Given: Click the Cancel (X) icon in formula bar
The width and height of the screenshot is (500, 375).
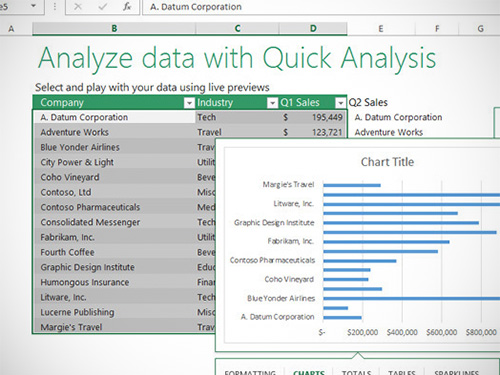Looking at the screenshot, I should coord(78,7).
